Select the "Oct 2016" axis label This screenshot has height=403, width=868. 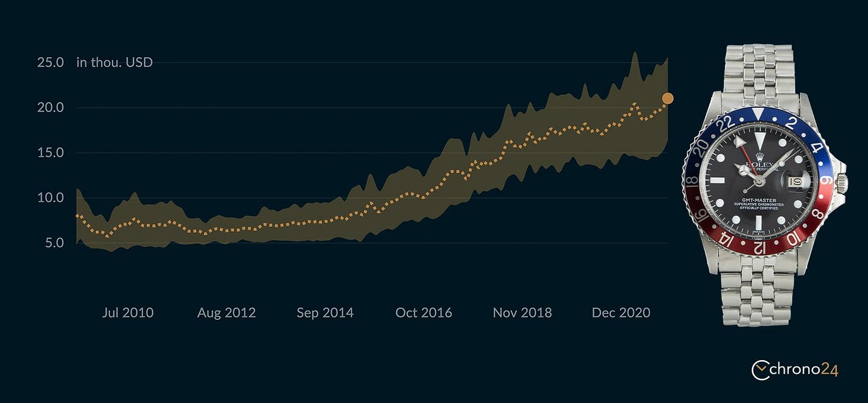424,312
